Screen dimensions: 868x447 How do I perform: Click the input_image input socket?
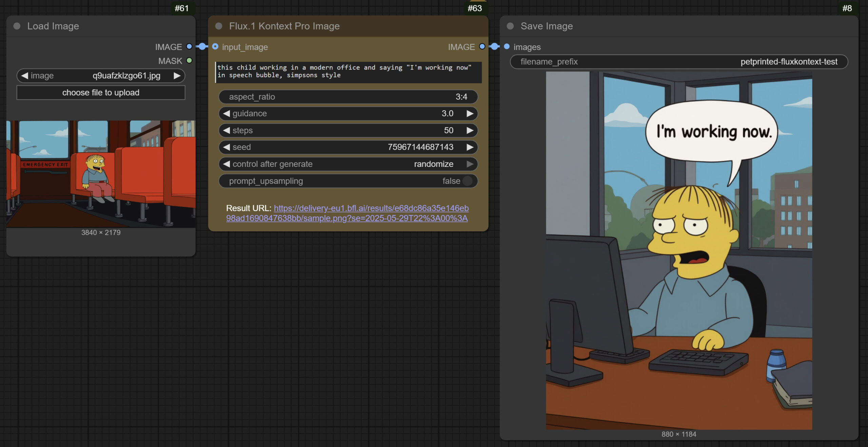click(x=215, y=46)
